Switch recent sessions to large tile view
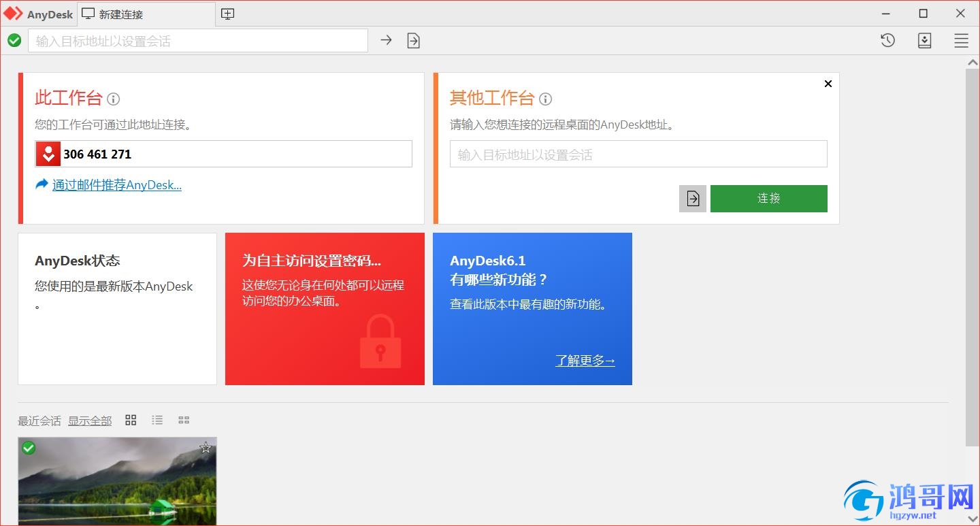This screenshot has height=526, width=980. tap(131, 420)
